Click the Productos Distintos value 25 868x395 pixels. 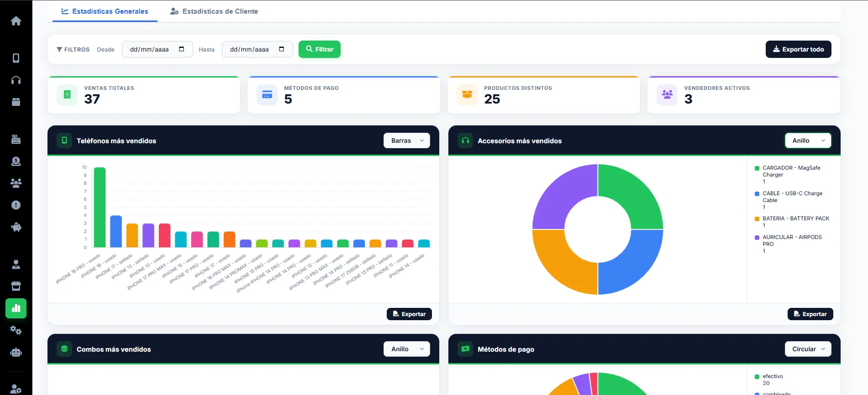coord(492,99)
